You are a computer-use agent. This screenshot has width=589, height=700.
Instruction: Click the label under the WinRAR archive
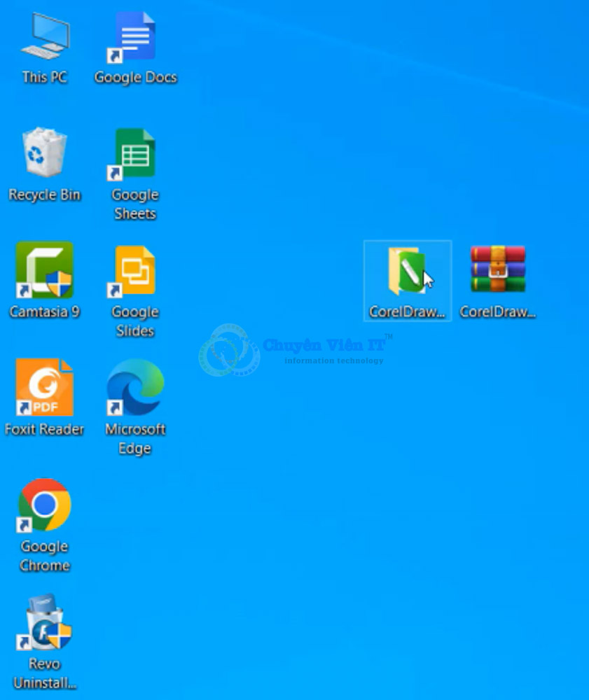(x=498, y=312)
